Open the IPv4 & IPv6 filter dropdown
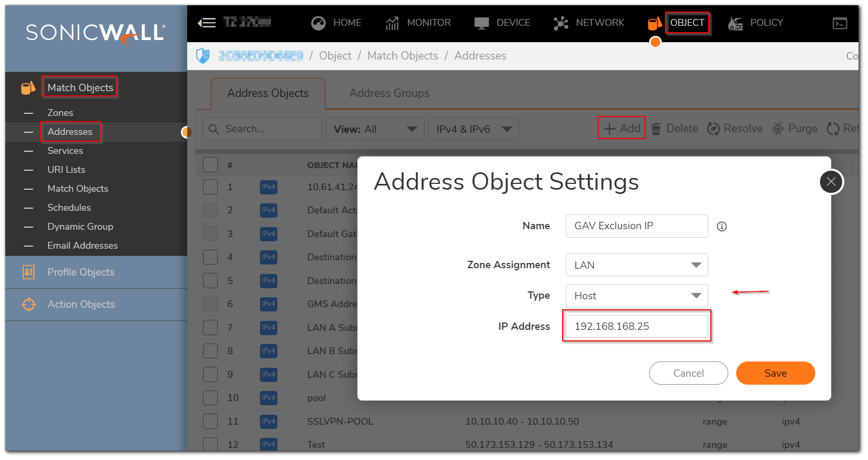Screen dimensions: 868x460 pyautogui.click(x=474, y=129)
